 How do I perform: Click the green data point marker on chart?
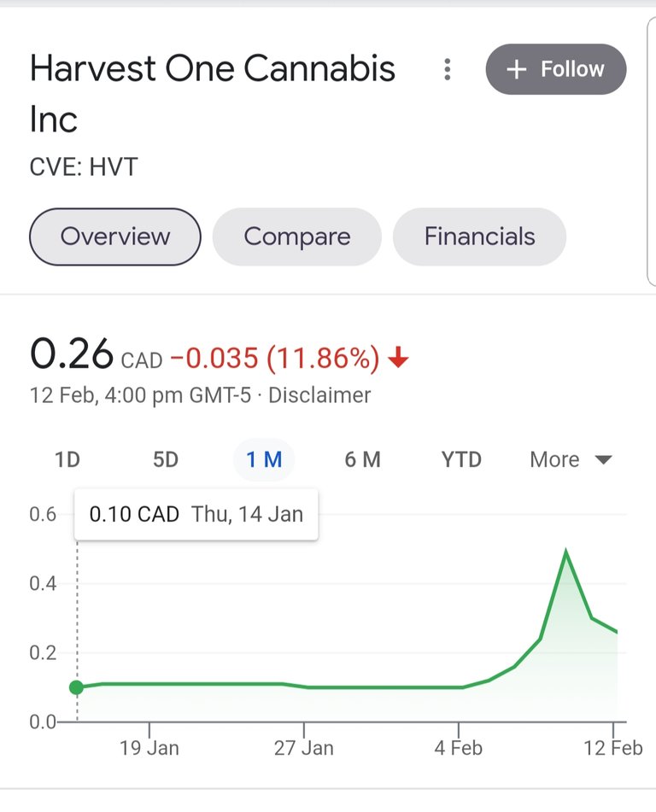point(77,687)
